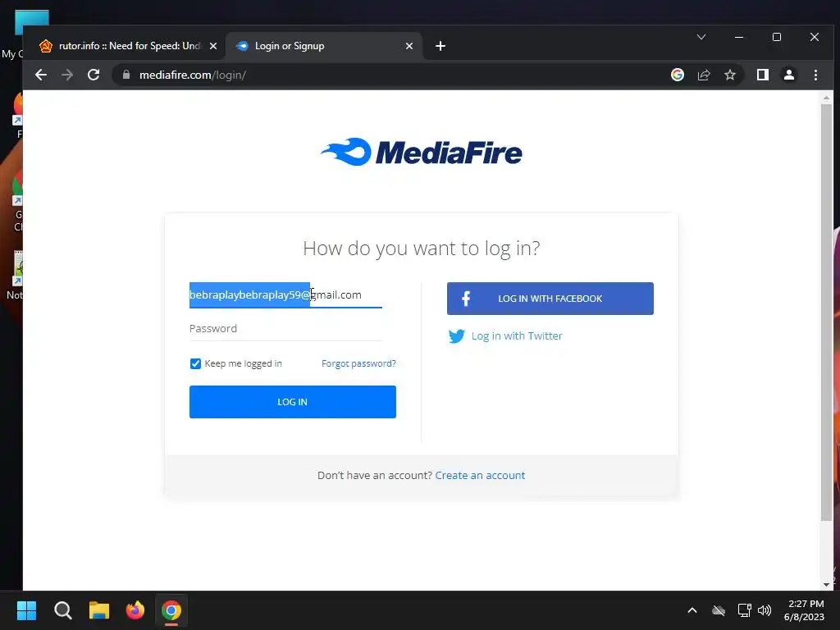Click the browser forward arrow
Screen dimensions: 840x630
(67, 75)
